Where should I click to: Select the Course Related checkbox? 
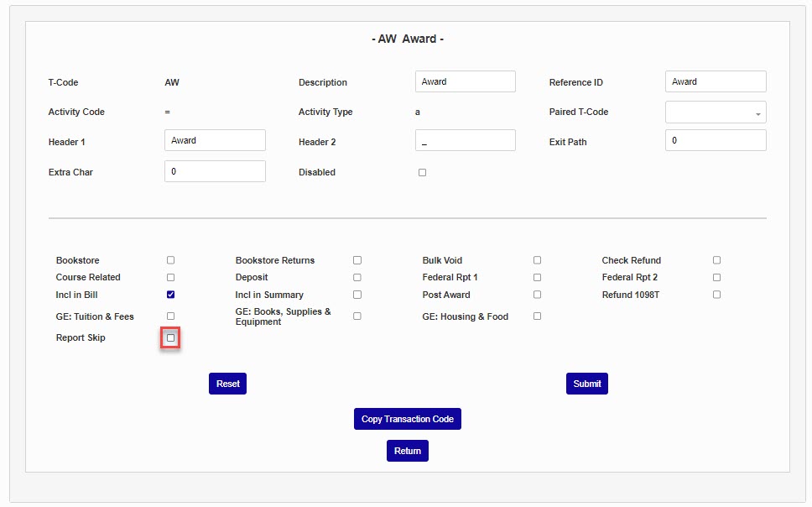(171, 277)
